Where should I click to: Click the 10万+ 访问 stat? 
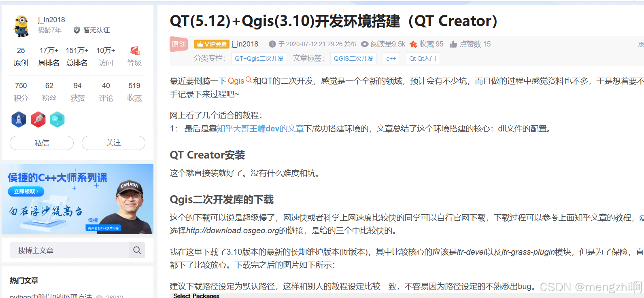click(106, 57)
